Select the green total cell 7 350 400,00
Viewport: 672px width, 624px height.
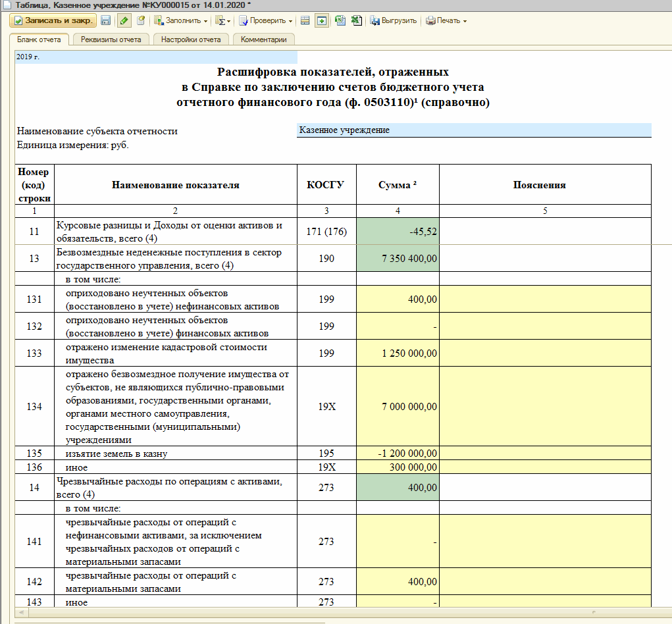click(x=398, y=259)
